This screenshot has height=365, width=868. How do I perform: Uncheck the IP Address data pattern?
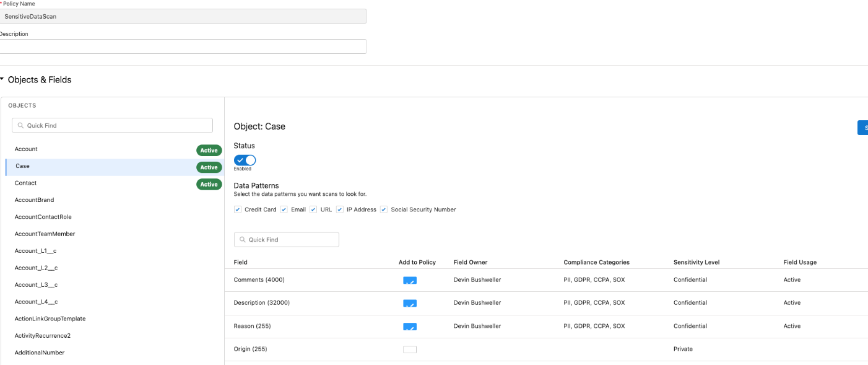340,209
